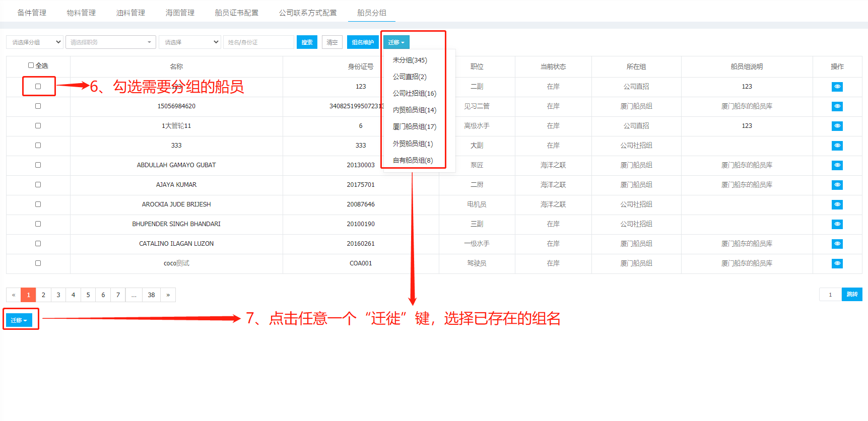View details for coco测试 row
The height and width of the screenshot is (421, 868).
point(837,263)
